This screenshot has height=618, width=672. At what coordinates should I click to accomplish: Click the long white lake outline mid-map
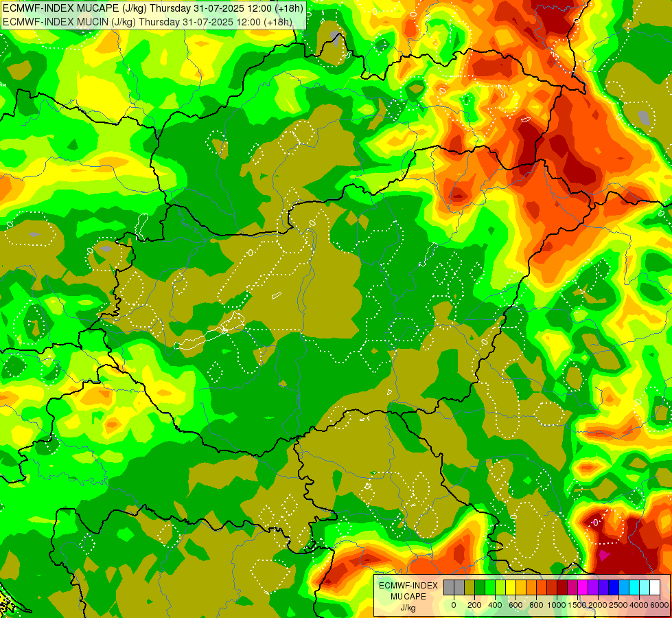pos(209,331)
